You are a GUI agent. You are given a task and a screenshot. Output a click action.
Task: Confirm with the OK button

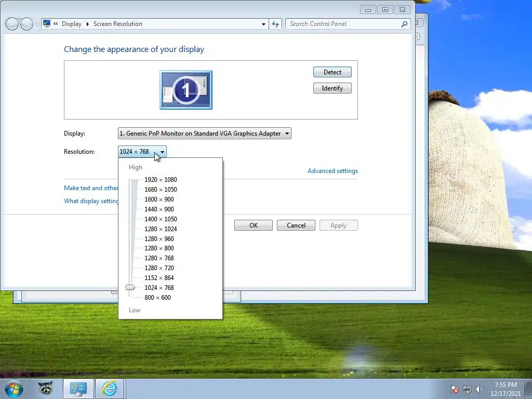point(254,225)
